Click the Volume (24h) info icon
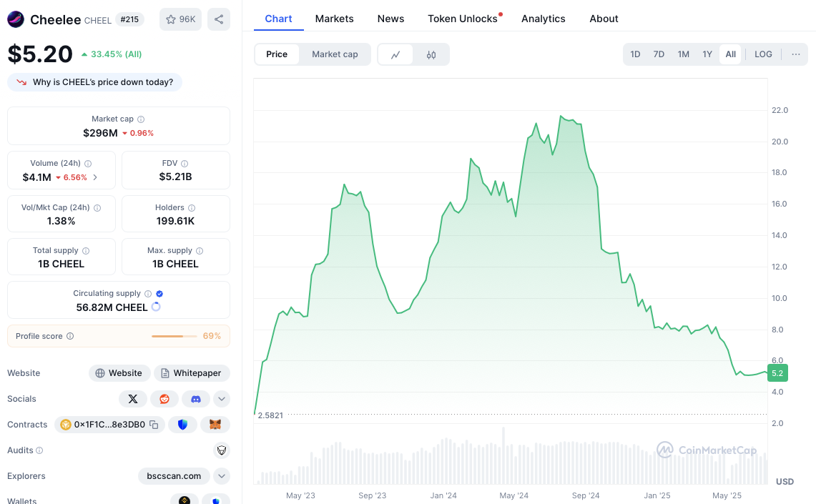Viewport: 816px width, 504px height. (88, 163)
